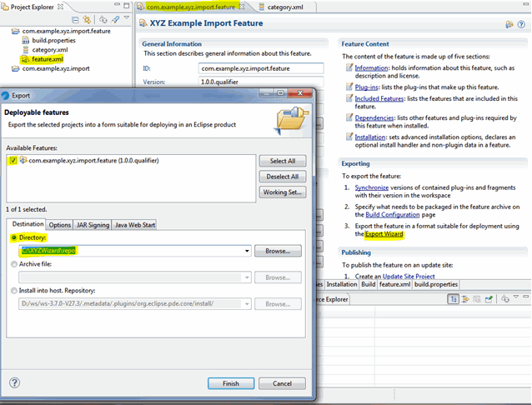Click Browse... next to the Directory field
Image resolution: width=532 pixels, height=405 pixels.
[x=278, y=252]
